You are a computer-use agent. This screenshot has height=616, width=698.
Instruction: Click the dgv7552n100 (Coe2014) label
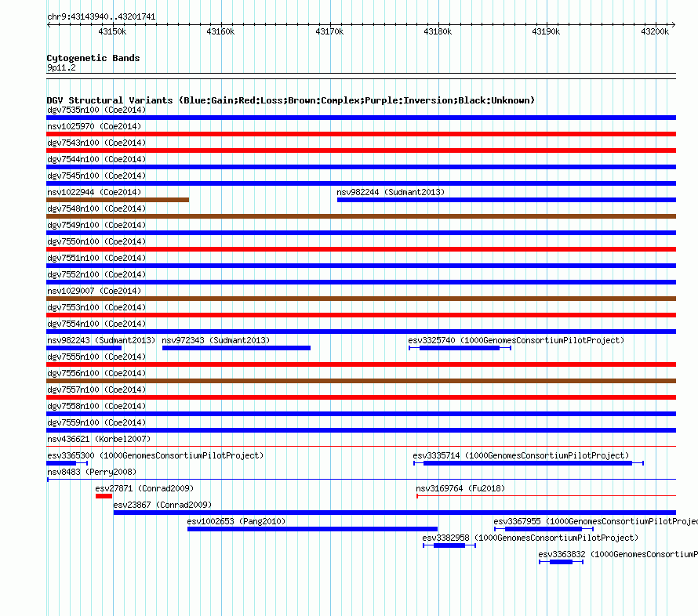click(96, 274)
